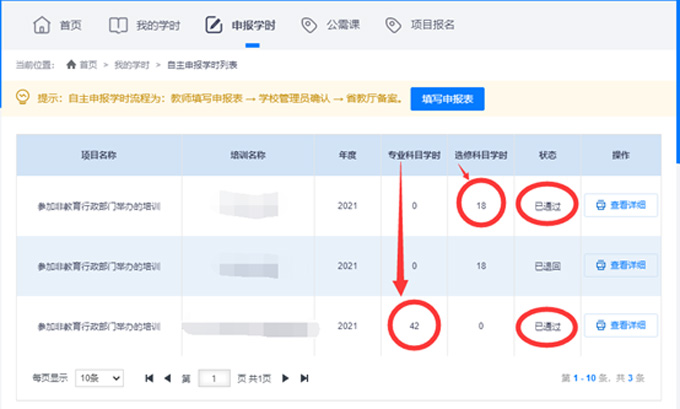Click the 首页 house icon in top navigation
Viewport: 680px width, 409px height.
pyautogui.click(x=40, y=24)
